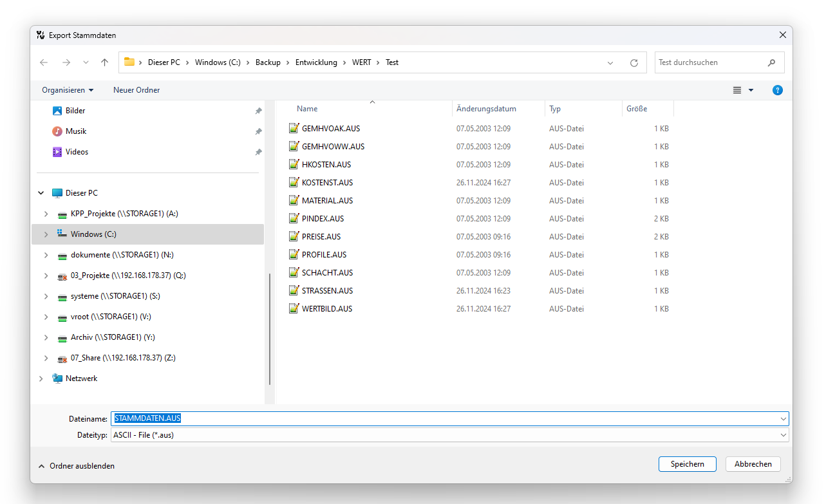This screenshot has height=504, width=826.
Task: Click the Abbrechen button
Action: tap(753, 464)
